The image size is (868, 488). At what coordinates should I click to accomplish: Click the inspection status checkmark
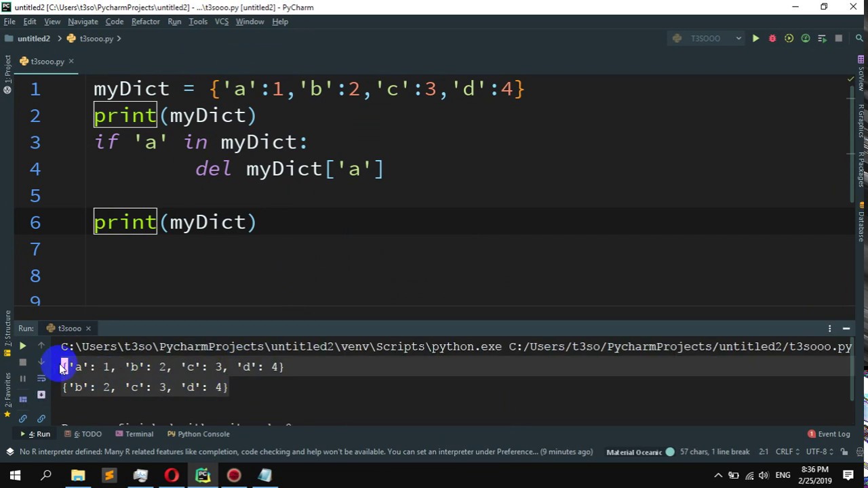pos(851,79)
